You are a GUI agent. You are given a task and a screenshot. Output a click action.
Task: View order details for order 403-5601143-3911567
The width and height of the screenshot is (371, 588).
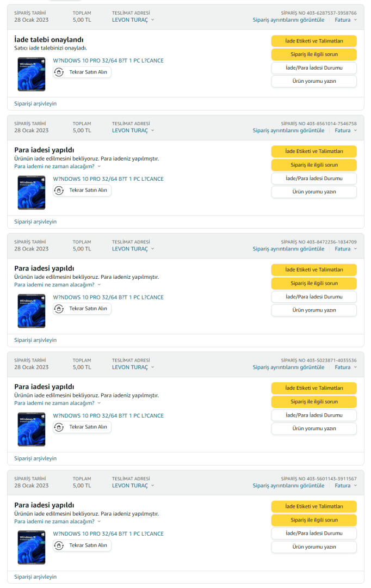tap(288, 486)
